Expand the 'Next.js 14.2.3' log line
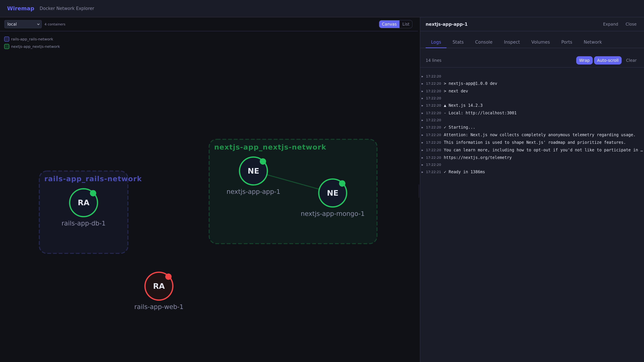Image resolution: width=644 pixels, height=362 pixels. 422,106
